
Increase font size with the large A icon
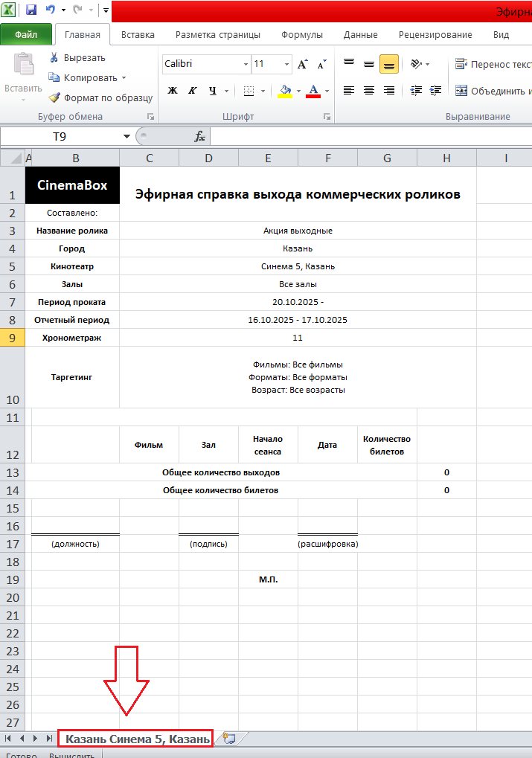pos(303,65)
